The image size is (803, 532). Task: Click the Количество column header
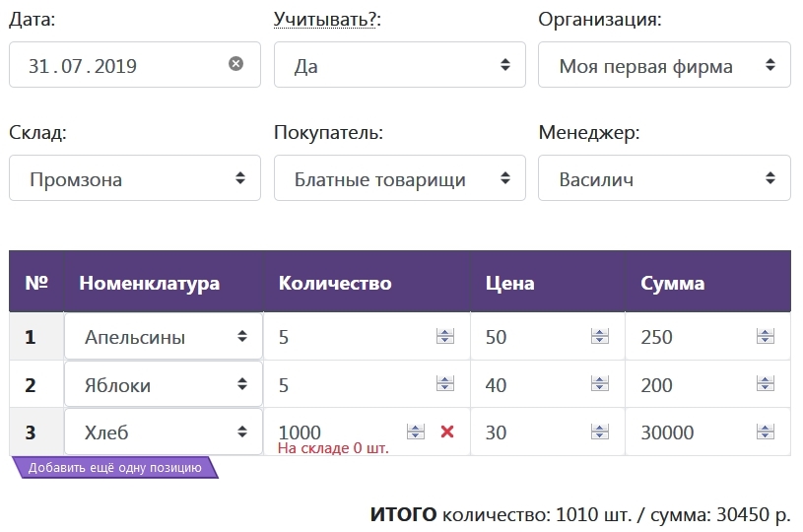pyautogui.click(x=335, y=284)
